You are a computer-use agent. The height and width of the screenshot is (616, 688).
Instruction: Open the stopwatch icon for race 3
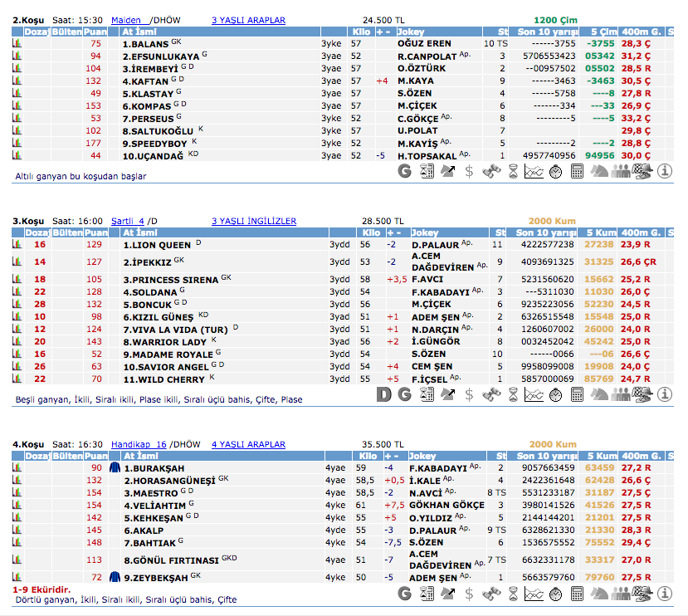point(556,394)
